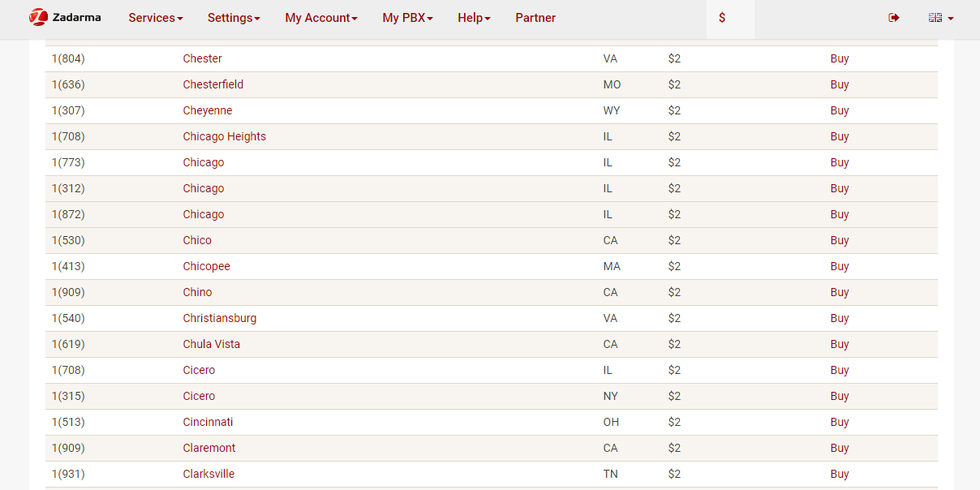The height and width of the screenshot is (490, 980).
Task: Buy the Chicago 1(312) number
Action: pyautogui.click(x=840, y=188)
